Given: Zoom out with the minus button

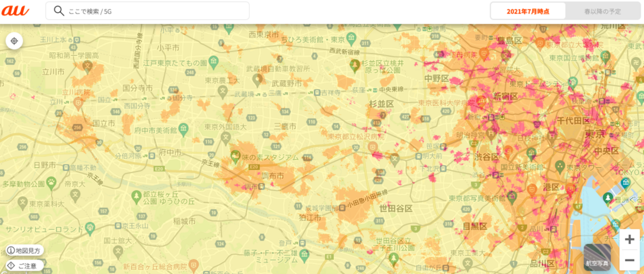Looking at the screenshot, I should (629, 260).
